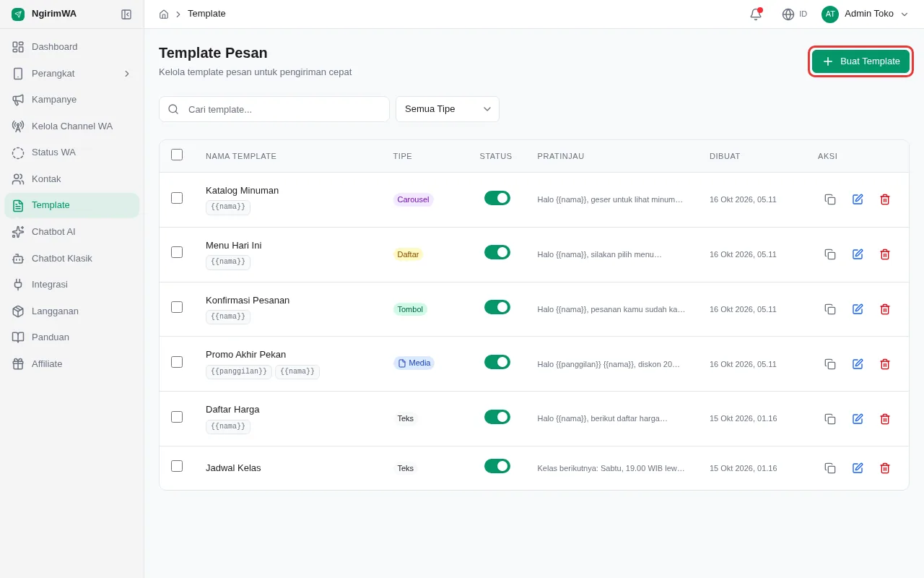Open the AT user avatar
924x578 pixels.
pos(830,14)
